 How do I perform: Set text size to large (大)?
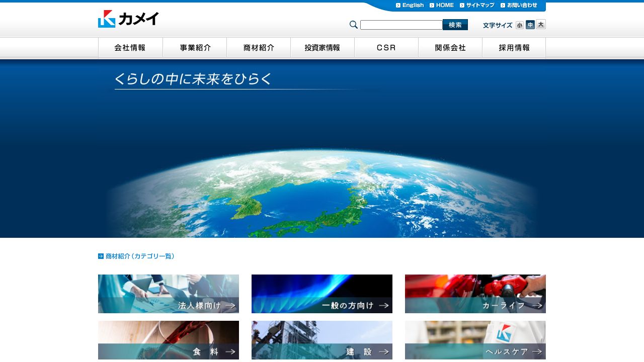point(541,24)
